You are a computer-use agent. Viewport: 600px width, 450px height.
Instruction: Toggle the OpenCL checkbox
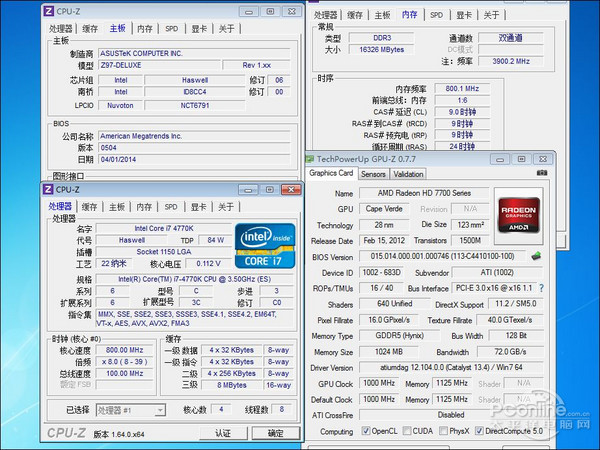[x=364, y=431]
